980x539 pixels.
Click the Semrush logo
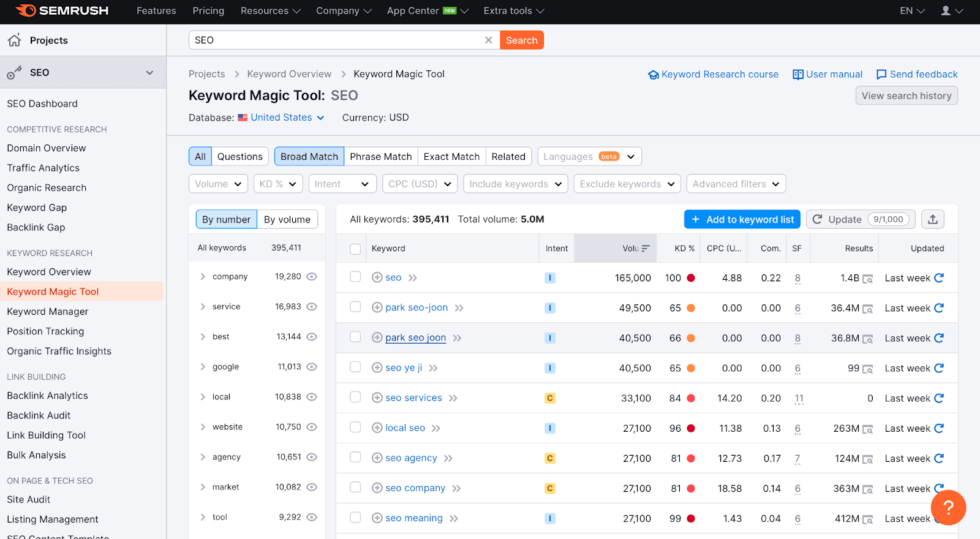[62, 10]
